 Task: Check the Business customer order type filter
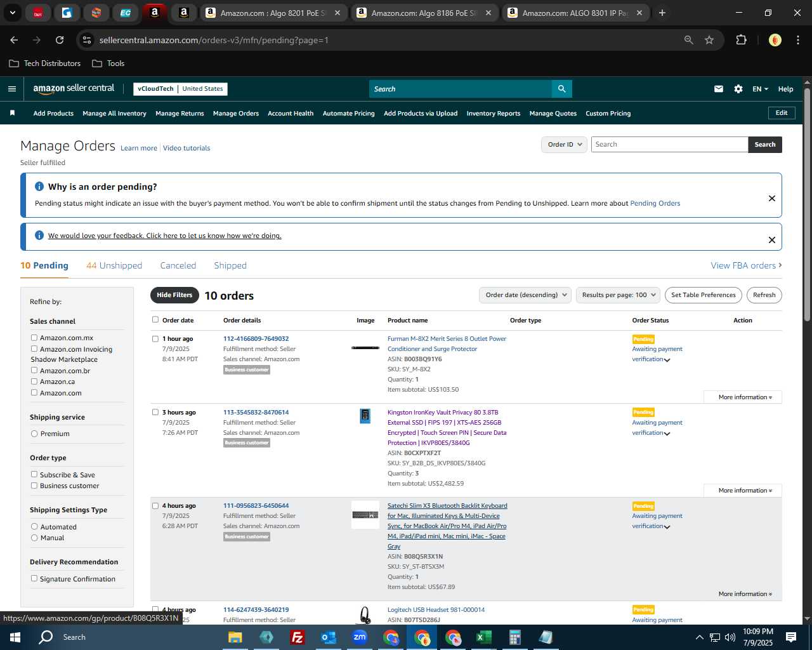pos(34,486)
